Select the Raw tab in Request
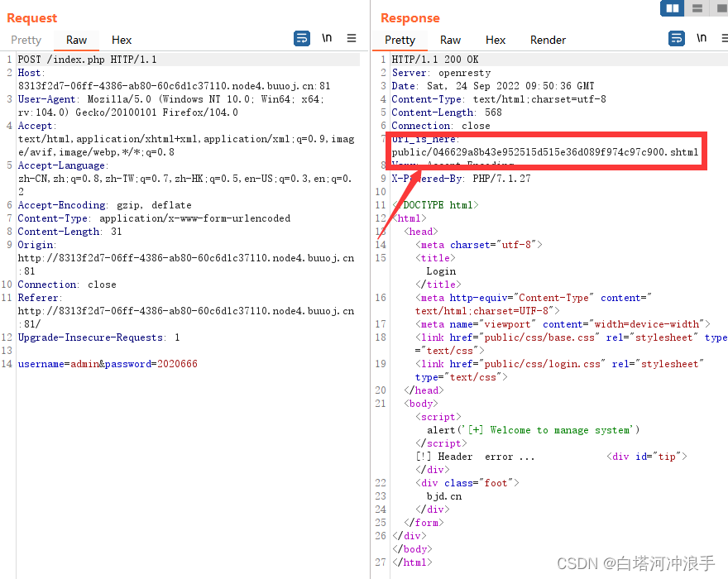This screenshot has width=728, height=579. tap(76, 40)
